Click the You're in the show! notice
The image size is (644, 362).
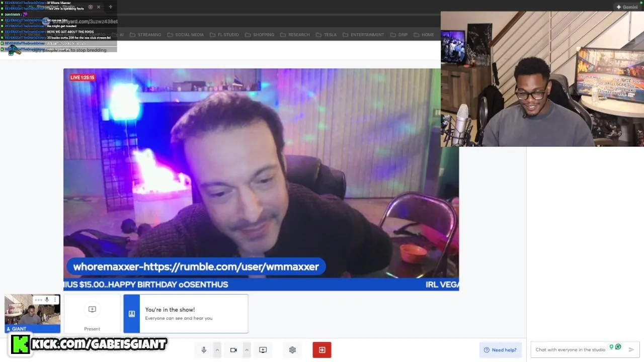coord(186,314)
